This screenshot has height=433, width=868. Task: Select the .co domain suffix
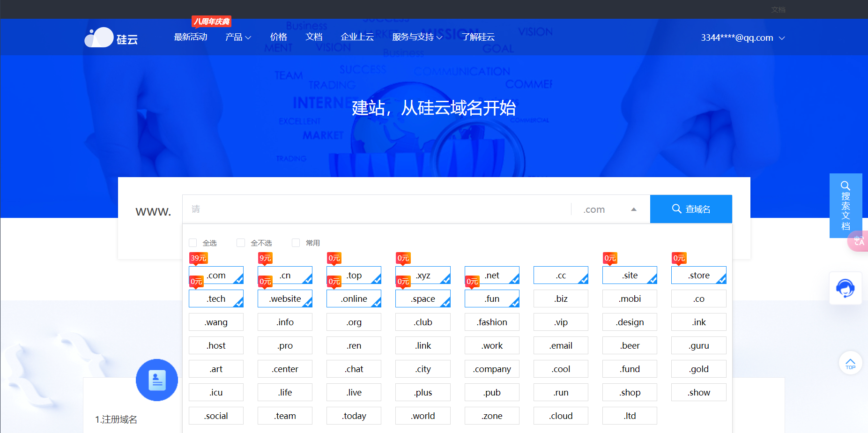(x=699, y=299)
